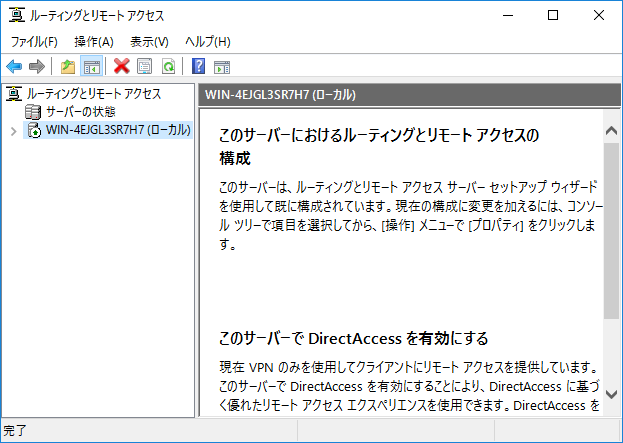This screenshot has width=623, height=443.
Task: Click the heading text 構成
Action: (x=234, y=158)
